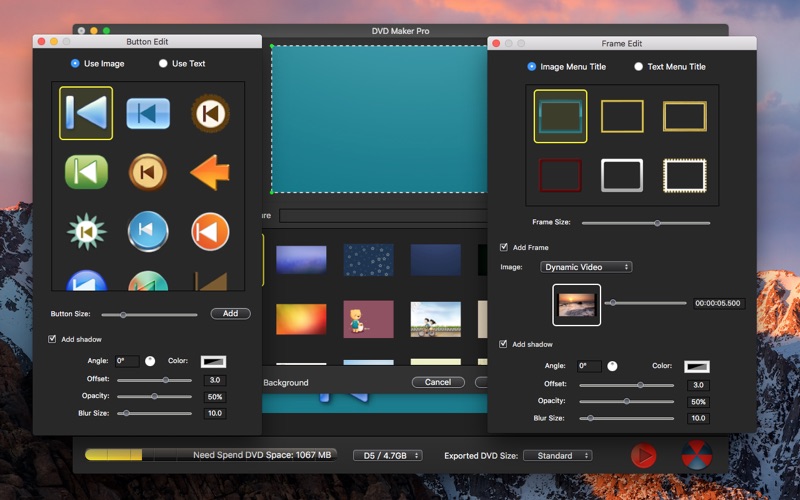Viewport: 800px width, 500px height.
Task: Click the Button Edit Blur Size slider
Action: (x=154, y=413)
